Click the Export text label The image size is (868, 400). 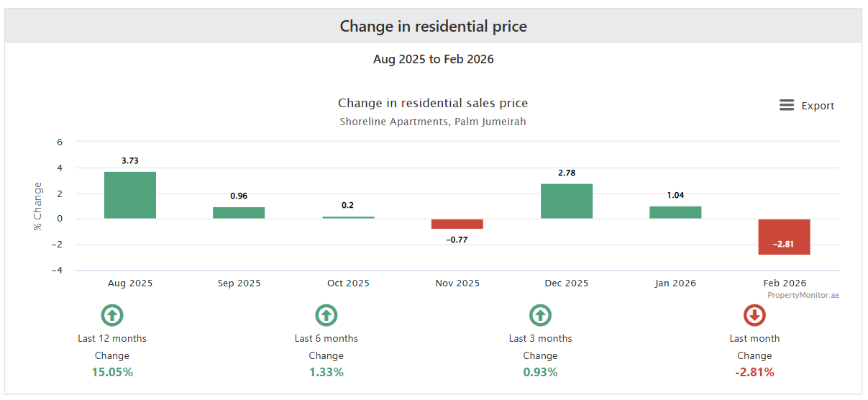click(x=818, y=106)
